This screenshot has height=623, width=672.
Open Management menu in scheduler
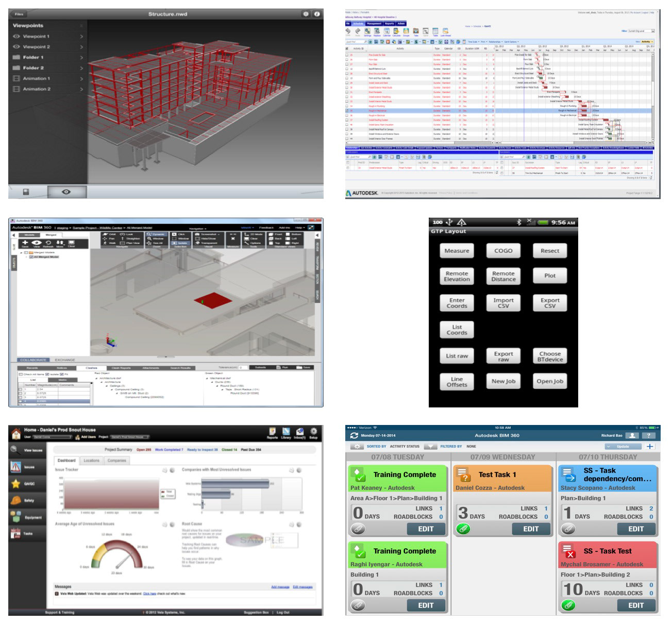pos(374,24)
